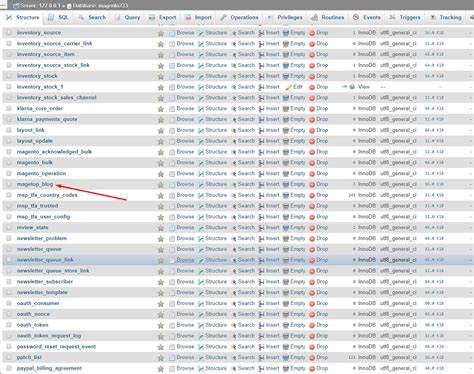Screen dimensions: 474x374
Task: Open the Query tab
Action: [128, 17]
